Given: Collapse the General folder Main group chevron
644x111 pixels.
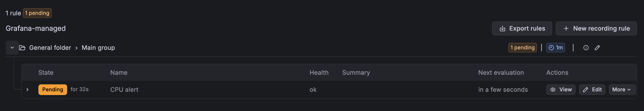Looking at the screenshot, I should [x=12, y=48].
